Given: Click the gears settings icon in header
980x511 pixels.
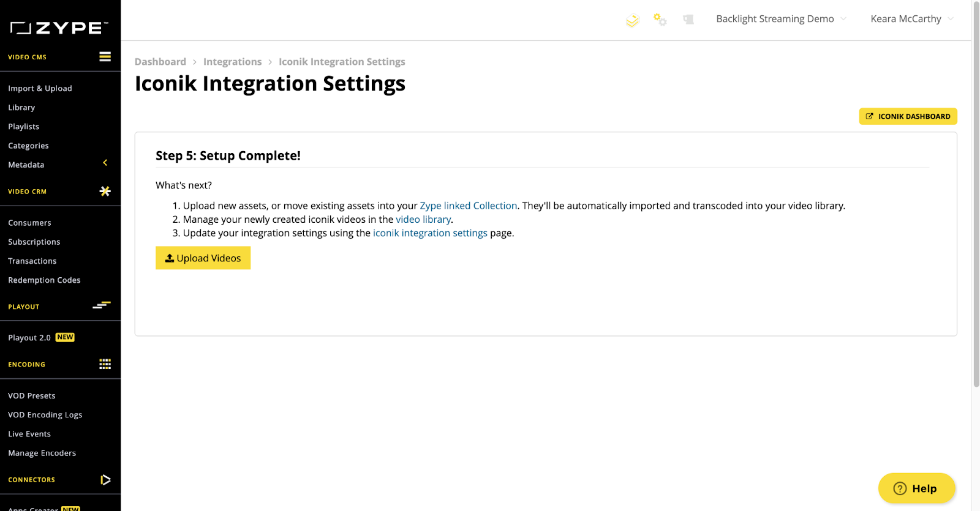Looking at the screenshot, I should (660, 20).
